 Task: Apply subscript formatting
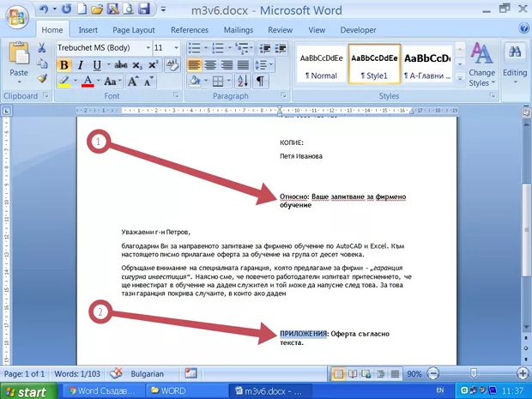coord(136,65)
